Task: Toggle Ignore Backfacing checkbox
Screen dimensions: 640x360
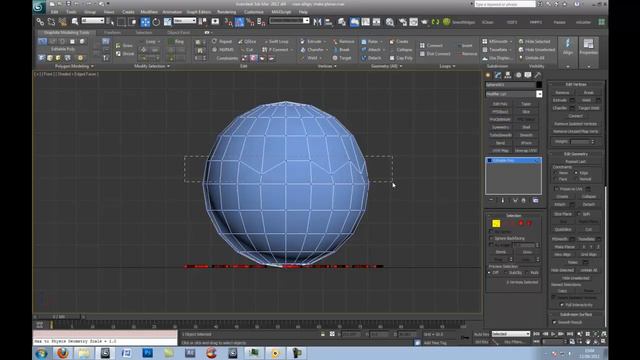Action: pyautogui.click(x=491, y=238)
